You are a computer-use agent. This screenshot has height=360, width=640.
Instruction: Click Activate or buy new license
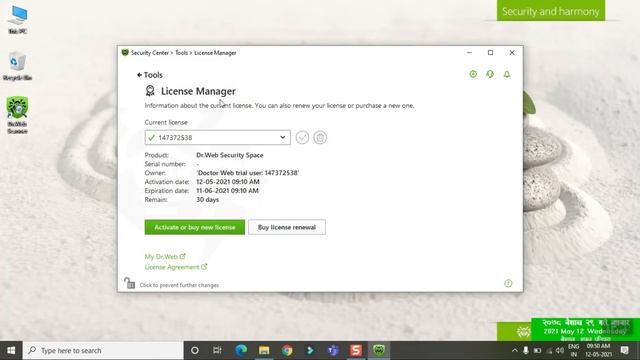195,227
